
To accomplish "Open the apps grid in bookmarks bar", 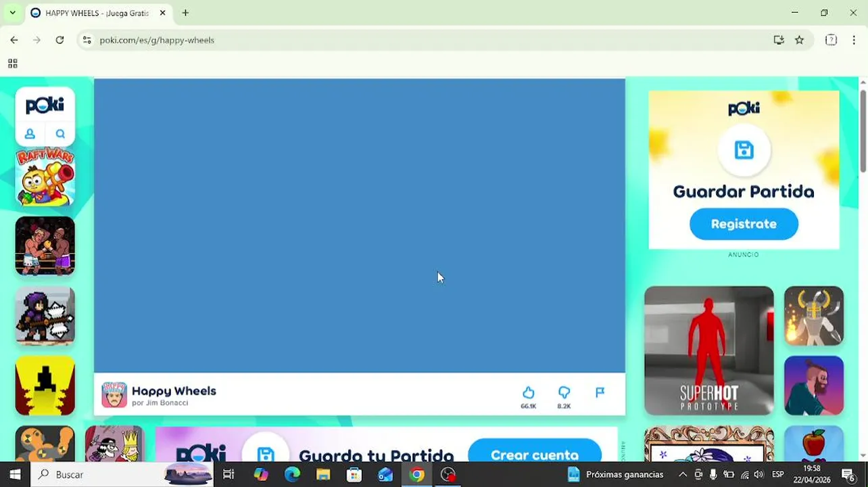I will (x=12, y=64).
